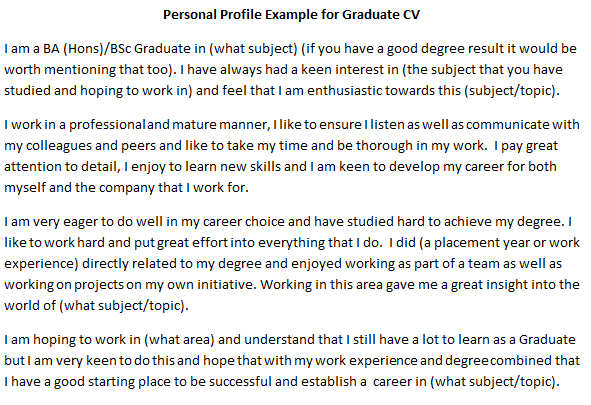Click the phrase 'worth mentioning that too'
Screen dimensions: 591x405
(x=86, y=70)
